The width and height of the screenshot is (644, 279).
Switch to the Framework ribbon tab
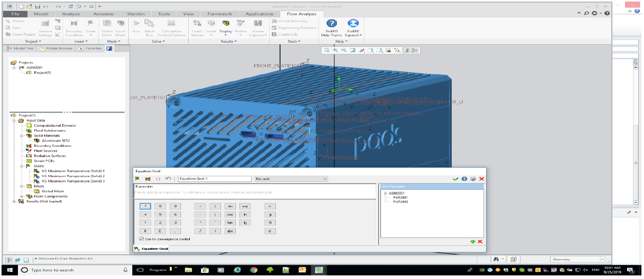[x=219, y=14]
